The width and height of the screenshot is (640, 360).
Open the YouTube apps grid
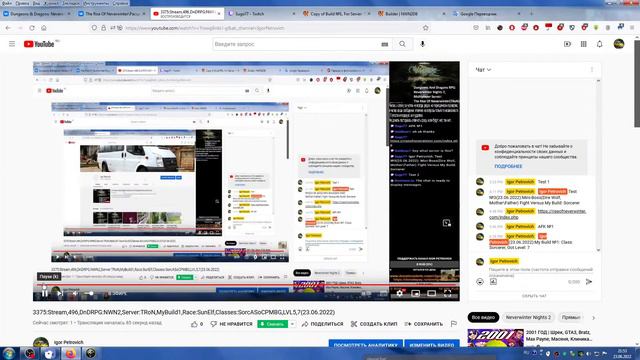point(584,44)
